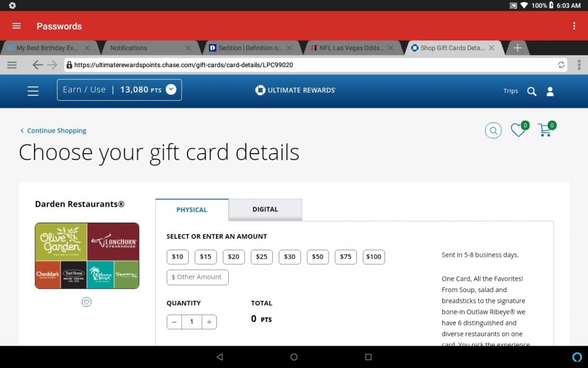Decrease the quantity by one

pos(174,322)
